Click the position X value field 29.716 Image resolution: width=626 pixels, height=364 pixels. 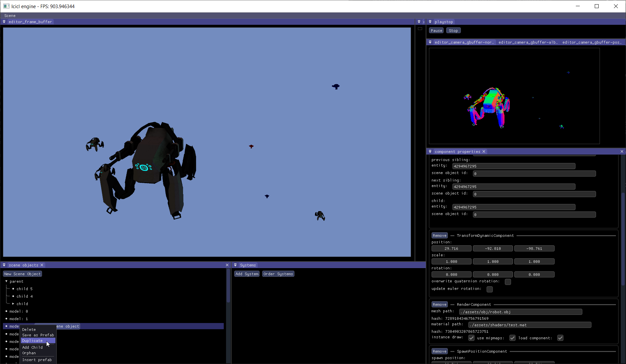click(451, 249)
